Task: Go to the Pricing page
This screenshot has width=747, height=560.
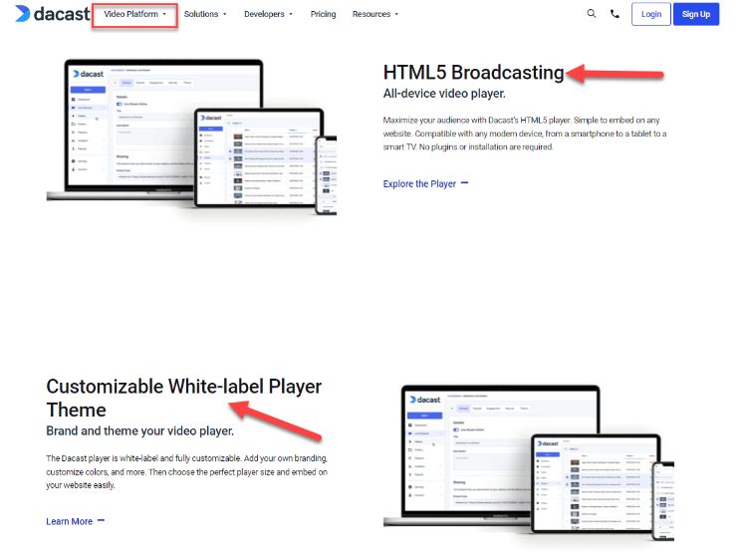Action: click(323, 14)
